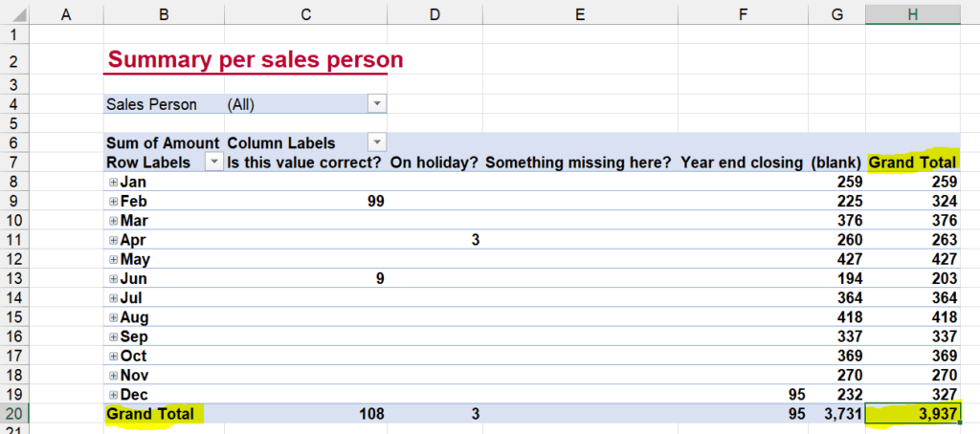Click the Year end closing column label
Image resolution: width=980 pixels, height=434 pixels.
coord(742,163)
